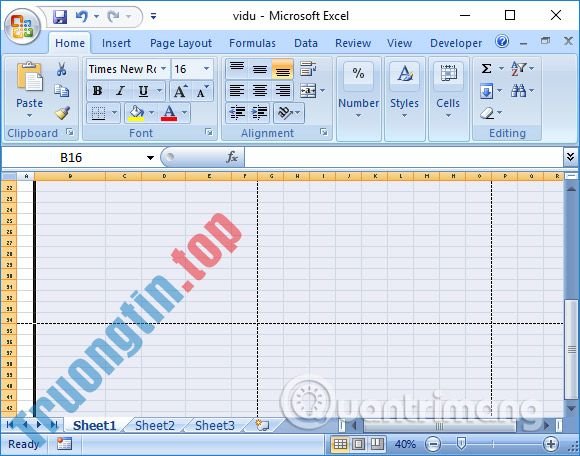
Task: Open the Page Layout tab
Action: click(181, 43)
